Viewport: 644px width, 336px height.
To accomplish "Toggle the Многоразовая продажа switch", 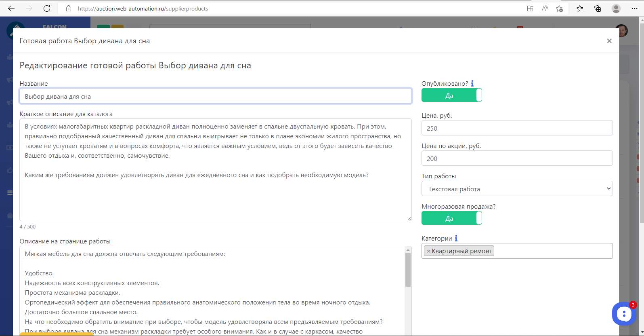I will (451, 218).
